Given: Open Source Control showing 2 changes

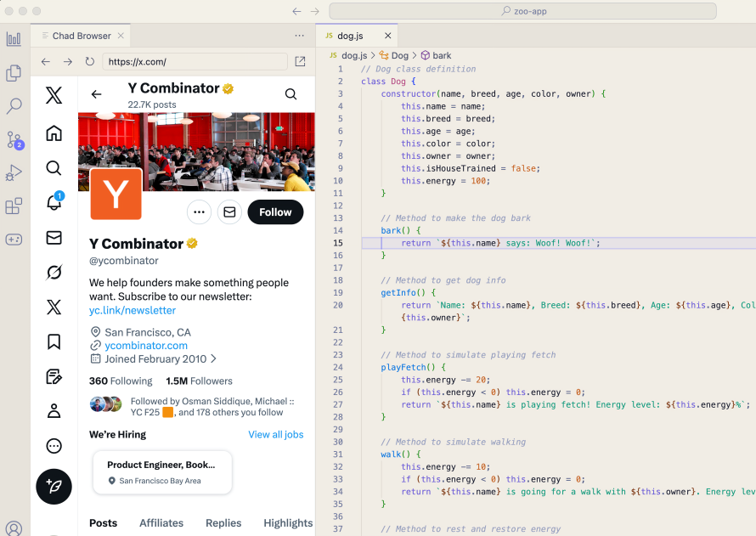Looking at the screenshot, I should (14, 140).
